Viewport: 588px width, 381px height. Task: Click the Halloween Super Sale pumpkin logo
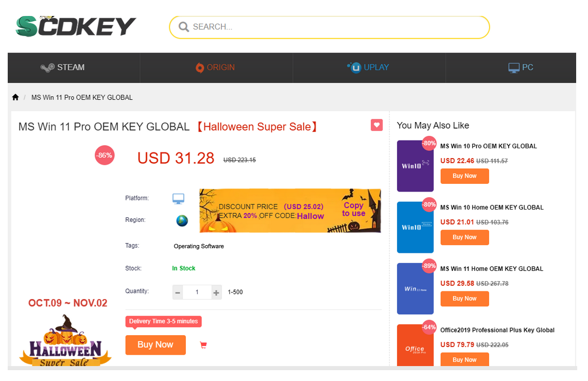pos(65,341)
